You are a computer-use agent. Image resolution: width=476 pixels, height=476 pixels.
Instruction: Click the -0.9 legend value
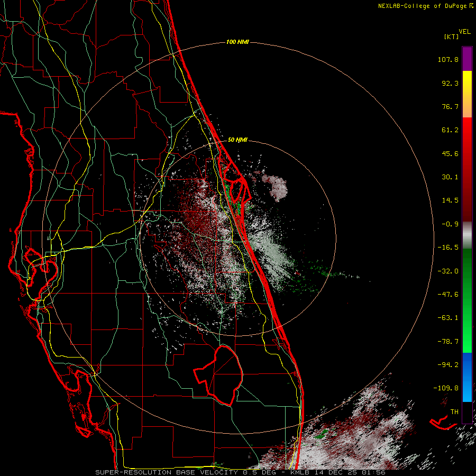[450, 224]
